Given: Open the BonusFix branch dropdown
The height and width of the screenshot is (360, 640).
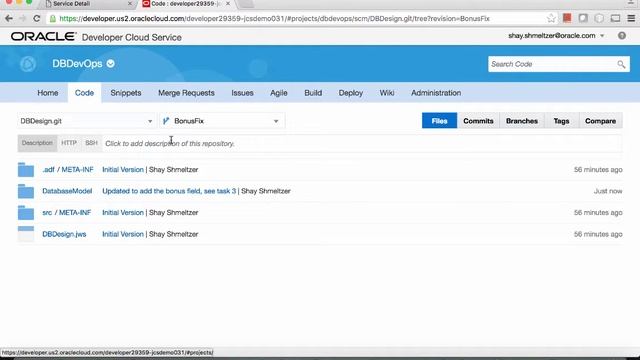Looking at the screenshot, I should tap(222, 121).
